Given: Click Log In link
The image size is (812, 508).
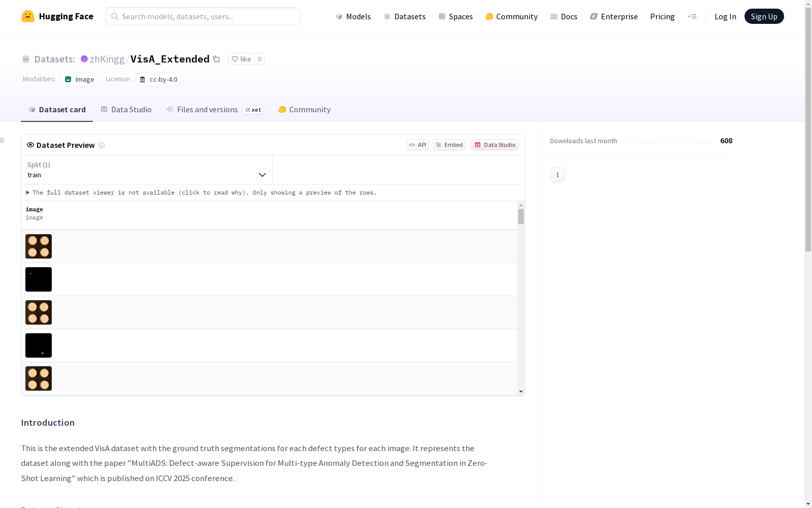Looking at the screenshot, I should pos(725,16).
